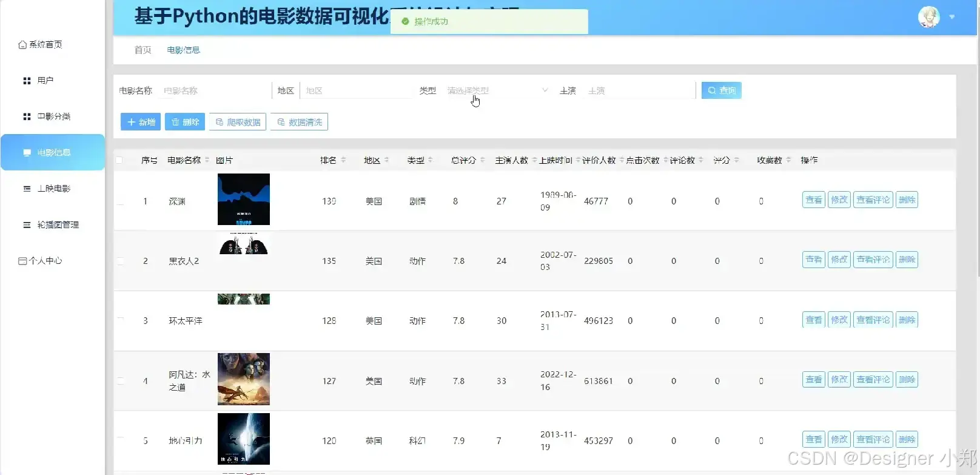
Task: Sort by 上映时间 column arrows
Action: tap(578, 160)
